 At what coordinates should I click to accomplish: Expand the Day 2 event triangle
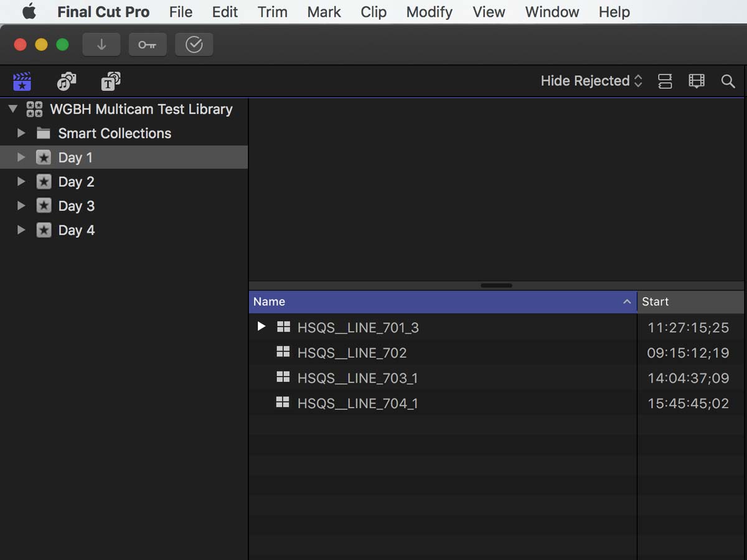21,182
